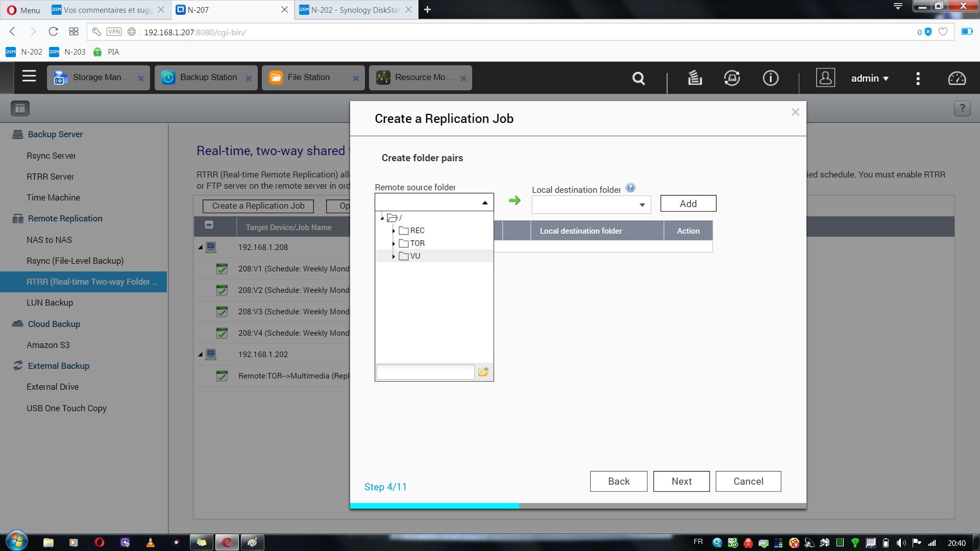
Task: Open external devices icon in header
Action: (x=732, y=78)
